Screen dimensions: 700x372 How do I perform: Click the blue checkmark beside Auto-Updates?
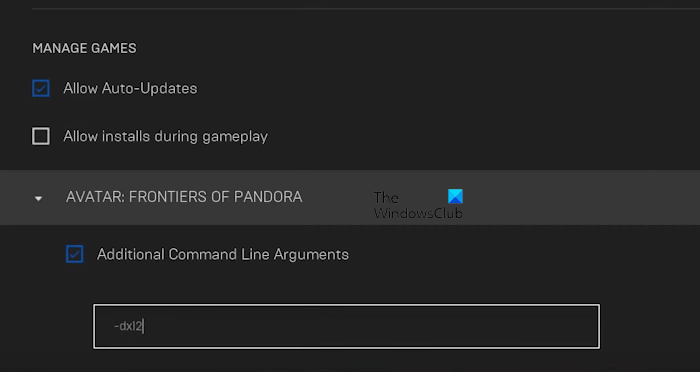(x=41, y=88)
